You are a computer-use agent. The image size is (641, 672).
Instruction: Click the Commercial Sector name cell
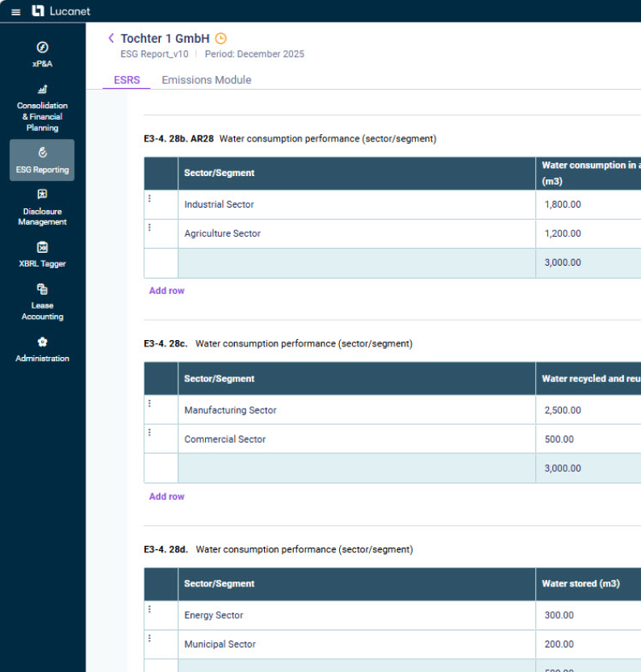click(355, 439)
